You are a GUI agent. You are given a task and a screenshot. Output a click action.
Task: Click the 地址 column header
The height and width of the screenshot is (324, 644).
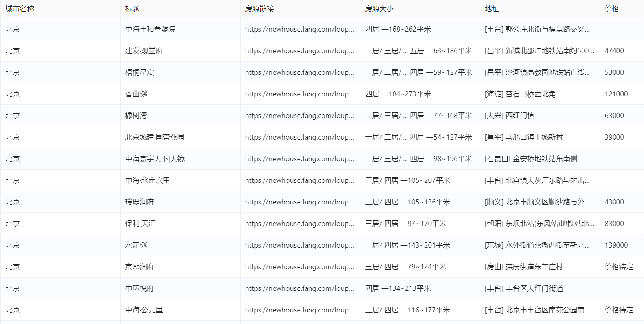point(492,9)
